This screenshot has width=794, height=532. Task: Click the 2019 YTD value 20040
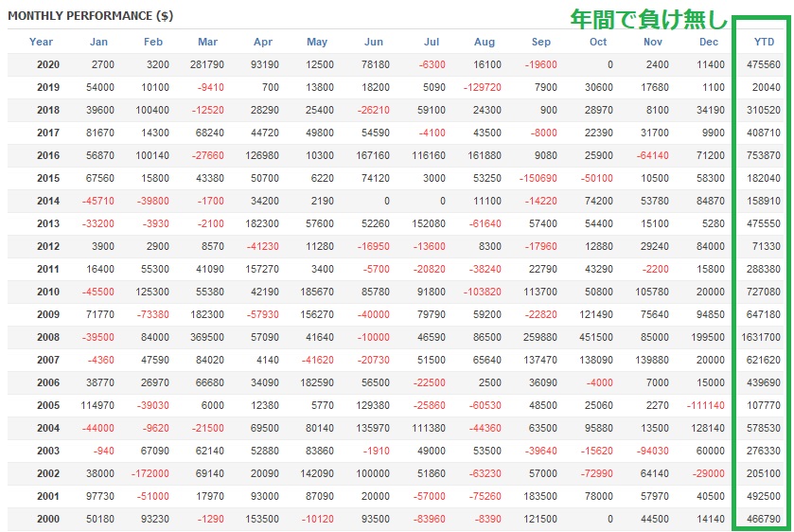coord(767,87)
